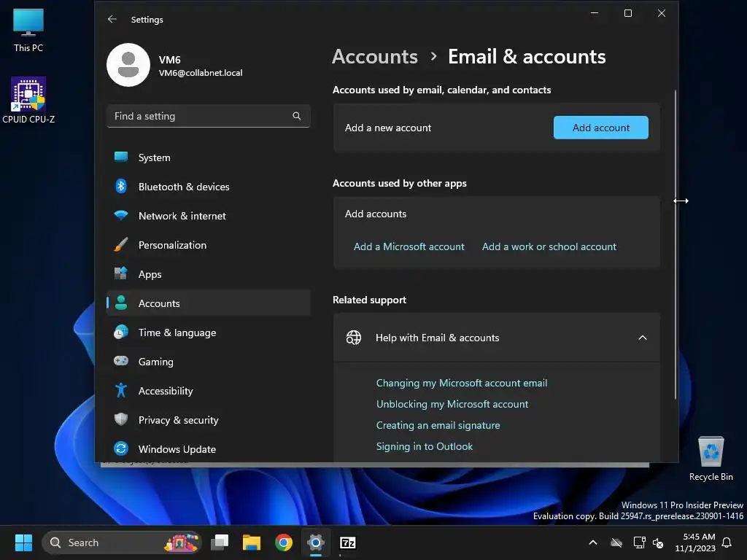The width and height of the screenshot is (747, 560).
Task: Click the VM6 profile avatar
Action: (x=128, y=65)
